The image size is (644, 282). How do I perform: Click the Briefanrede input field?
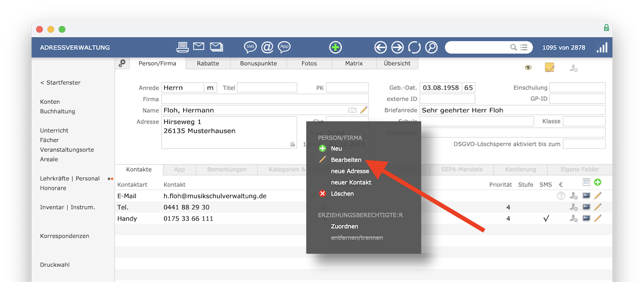tap(512, 110)
